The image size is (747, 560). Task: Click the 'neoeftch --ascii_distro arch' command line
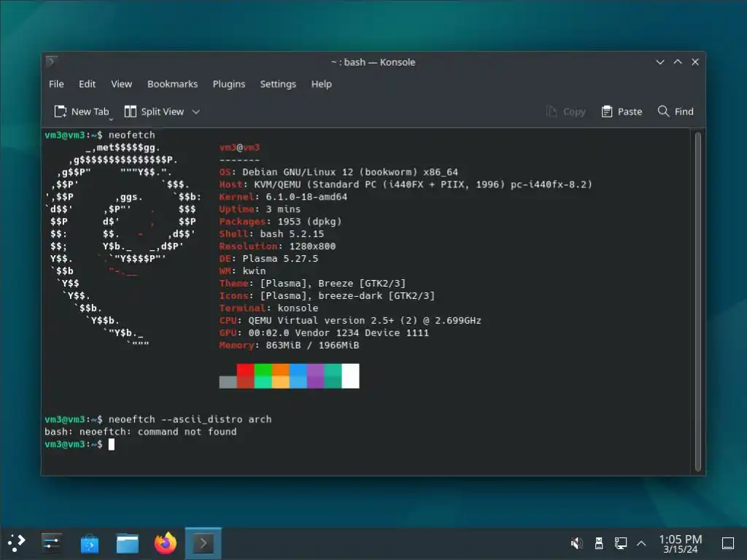(190, 419)
